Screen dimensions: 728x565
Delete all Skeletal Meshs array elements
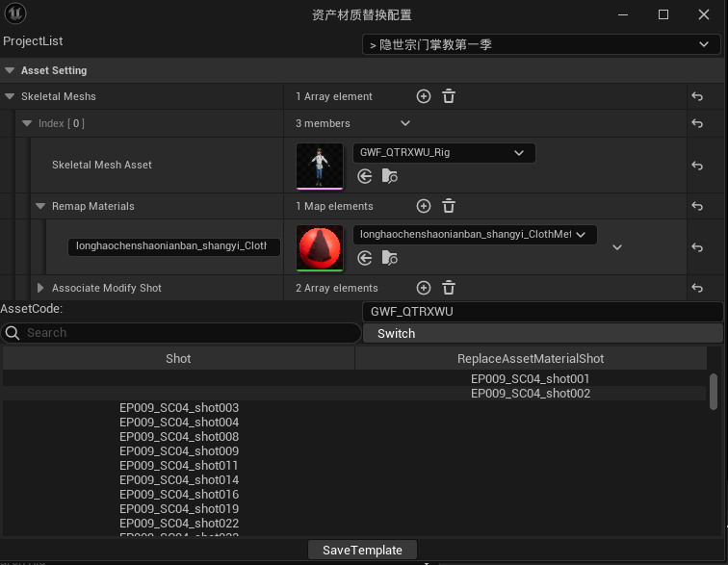pyautogui.click(x=448, y=96)
